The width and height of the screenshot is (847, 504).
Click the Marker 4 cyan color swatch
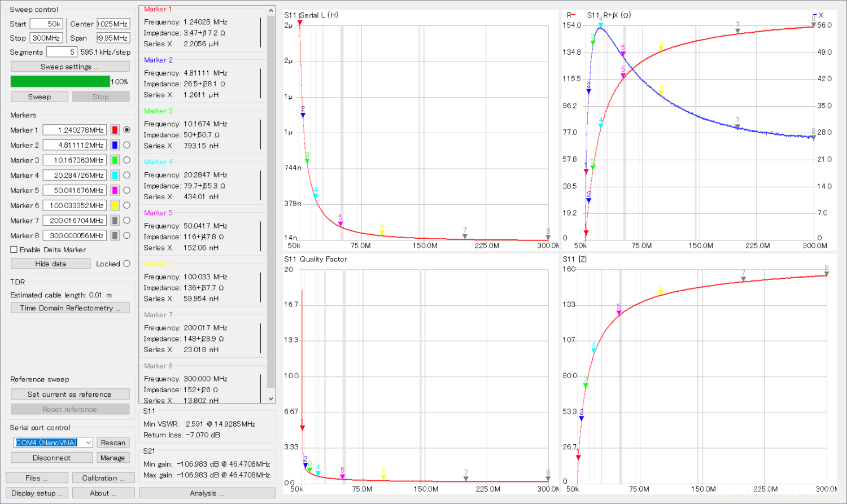115,176
